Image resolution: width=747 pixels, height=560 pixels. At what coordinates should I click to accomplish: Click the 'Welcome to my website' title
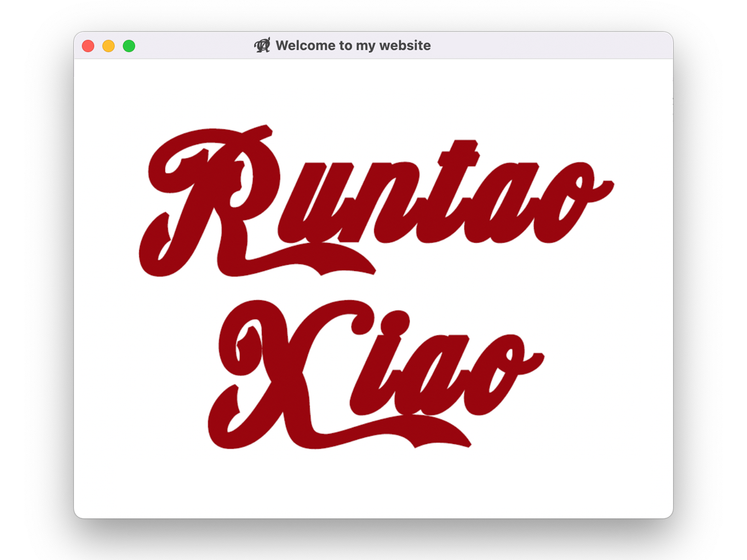point(353,45)
